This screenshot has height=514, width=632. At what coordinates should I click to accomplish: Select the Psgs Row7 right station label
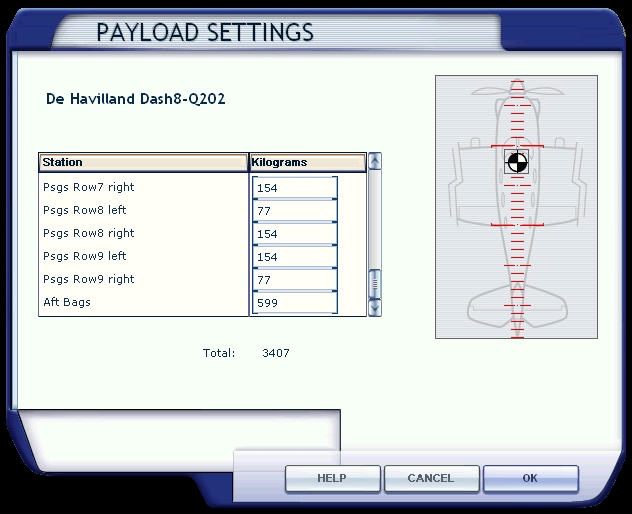88,187
